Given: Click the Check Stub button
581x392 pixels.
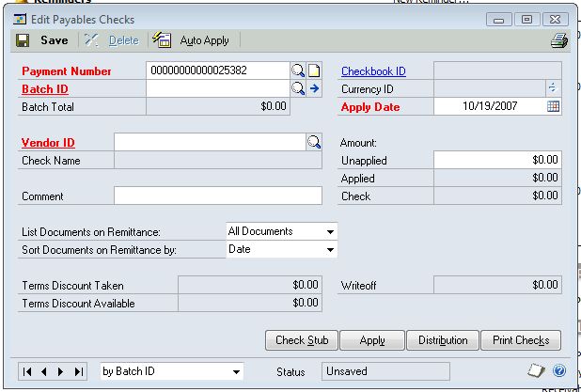Looking at the screenshot, I should click(302, 340).
